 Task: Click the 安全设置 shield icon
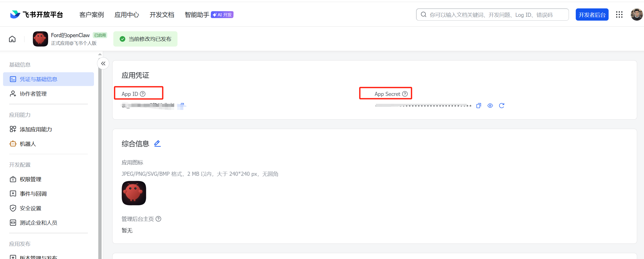[13, 208]
